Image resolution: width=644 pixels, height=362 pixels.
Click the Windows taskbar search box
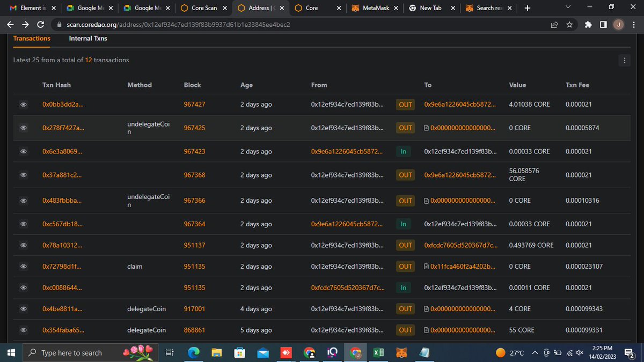[91, 353]
